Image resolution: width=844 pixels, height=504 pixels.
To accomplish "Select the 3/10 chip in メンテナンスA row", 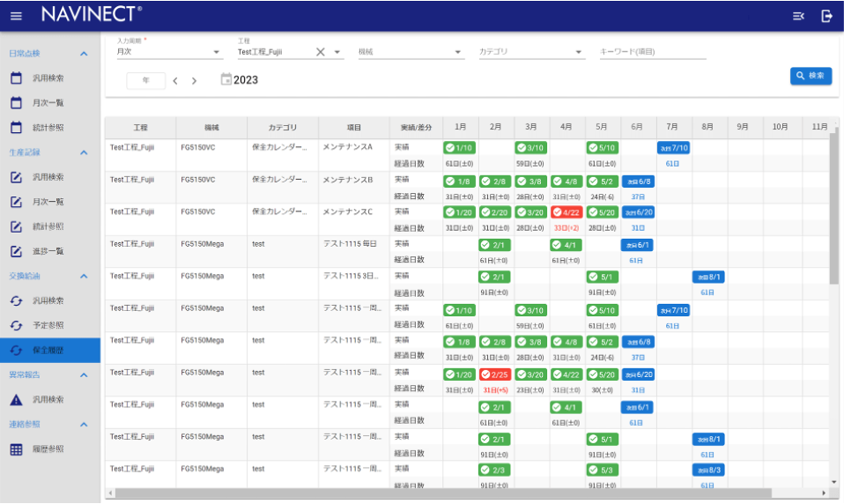I will click(530, 147).
